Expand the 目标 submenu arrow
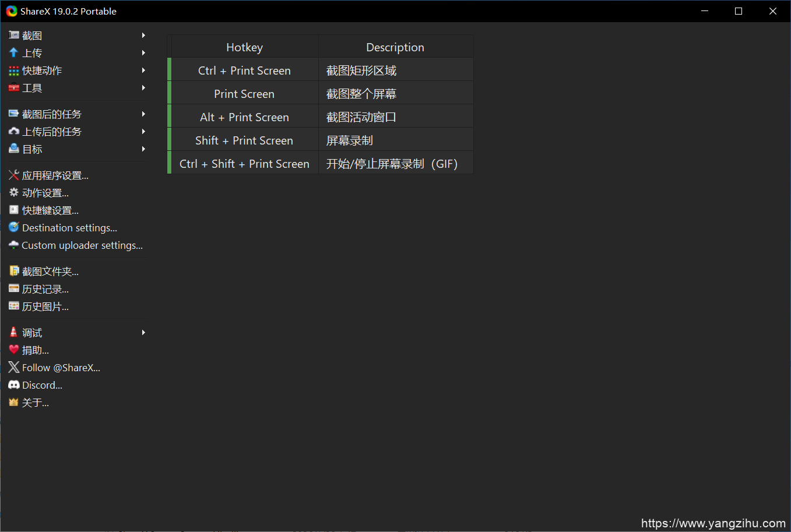The height and width of the screenshot is (532, 791). tap(143, 149)
